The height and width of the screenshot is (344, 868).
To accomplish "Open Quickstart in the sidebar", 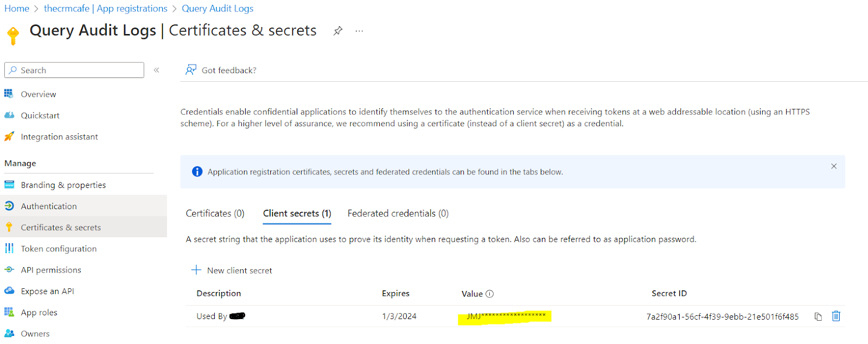I will (40, 115).
